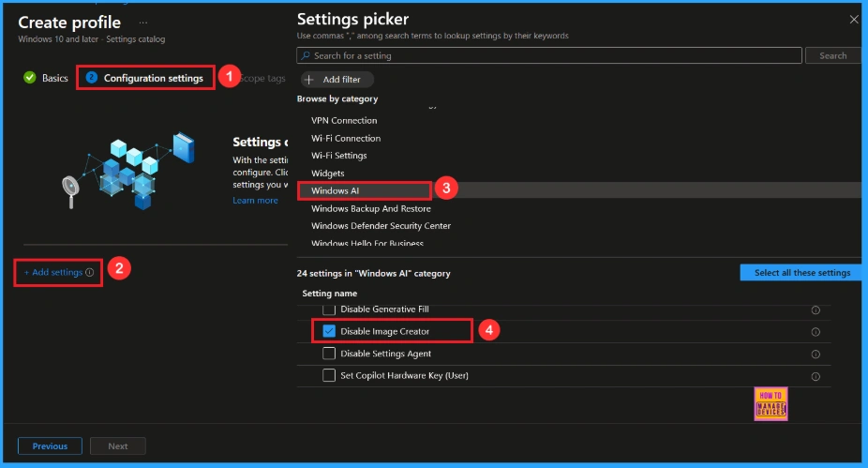Click the Previous button
The height and width of the screenshot is (468, 868).
coord(50,445)
